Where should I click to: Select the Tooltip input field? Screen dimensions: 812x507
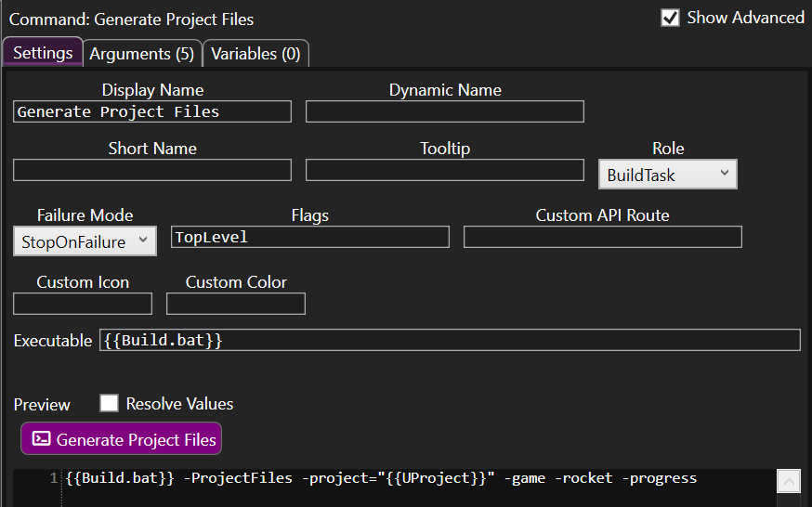click(445, 170)
